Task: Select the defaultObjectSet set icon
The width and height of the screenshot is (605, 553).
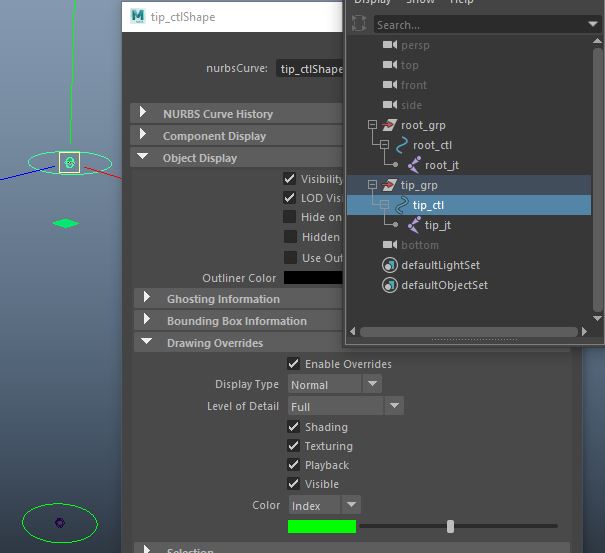Action: (x=390, y=285)
